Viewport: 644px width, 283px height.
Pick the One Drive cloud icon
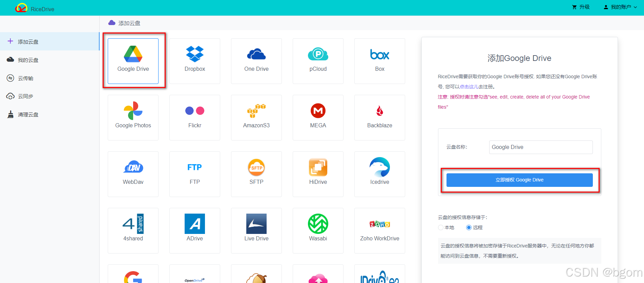tap(256, 54)
